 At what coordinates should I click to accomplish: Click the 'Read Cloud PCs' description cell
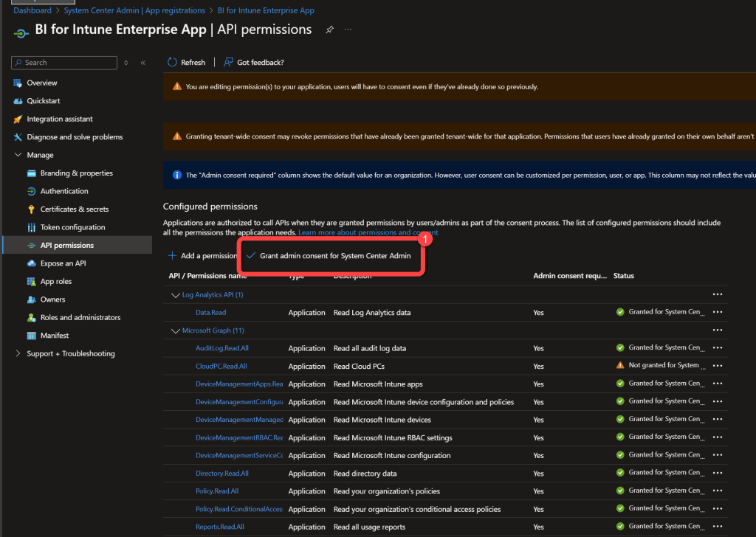tap(360, 366)
